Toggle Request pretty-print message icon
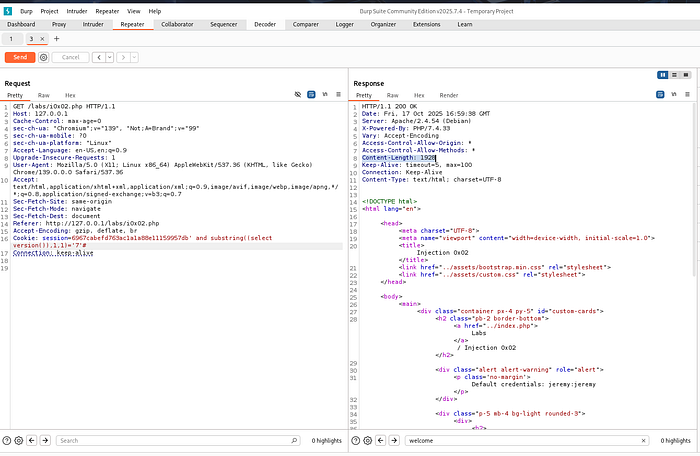The height and width of the screenshot is (456, 700). point(311,94)
